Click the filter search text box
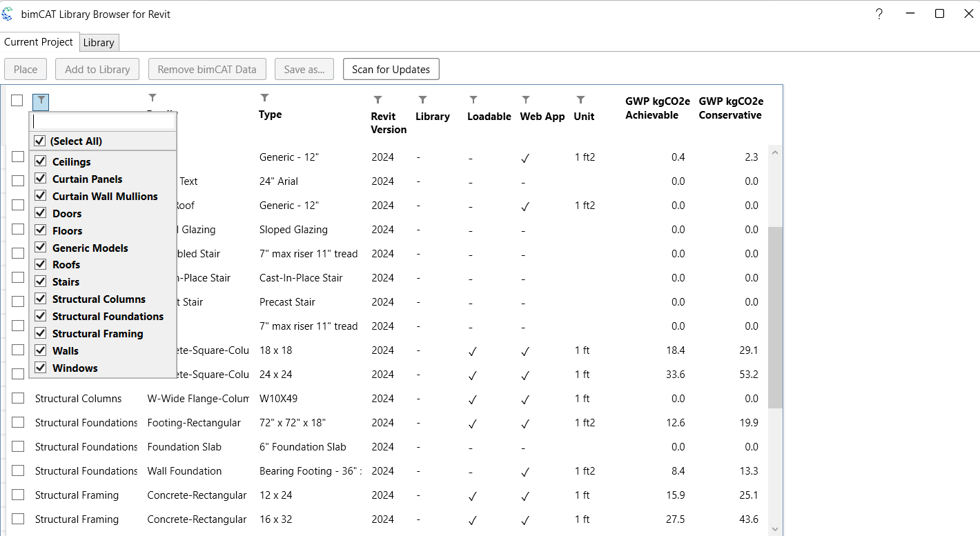 point(104,121)
